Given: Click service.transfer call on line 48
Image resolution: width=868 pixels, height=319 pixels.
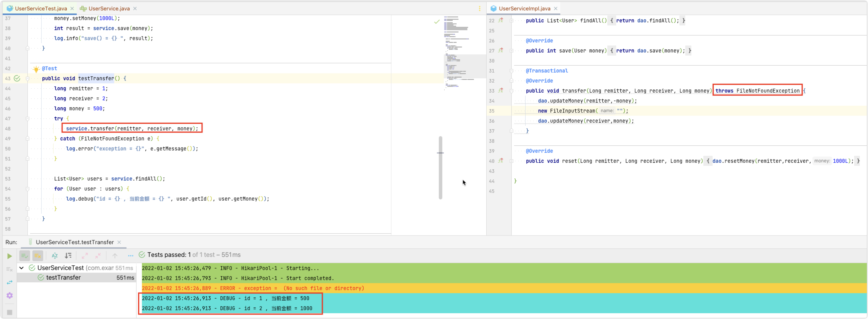Looking at the screenshot, I should coord(132,128).
